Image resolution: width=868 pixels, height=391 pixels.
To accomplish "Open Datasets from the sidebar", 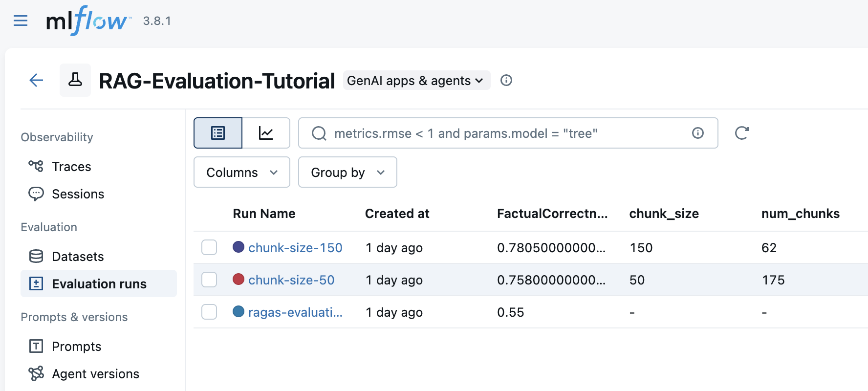I will 78,257.
